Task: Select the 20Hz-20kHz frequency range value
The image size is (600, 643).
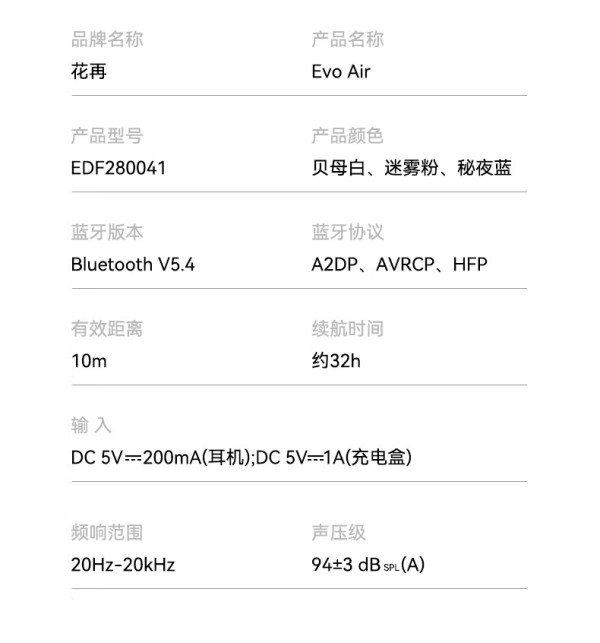Action: (x=123, y=565)
